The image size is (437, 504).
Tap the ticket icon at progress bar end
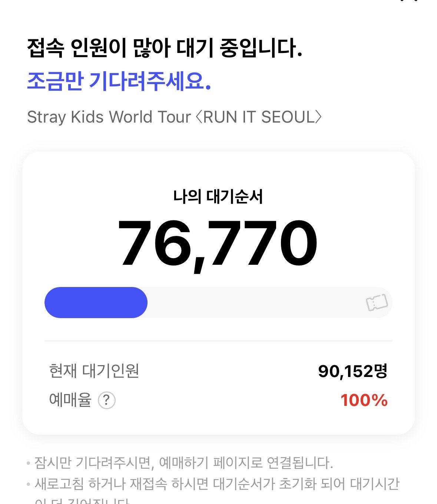click(377, 303)
